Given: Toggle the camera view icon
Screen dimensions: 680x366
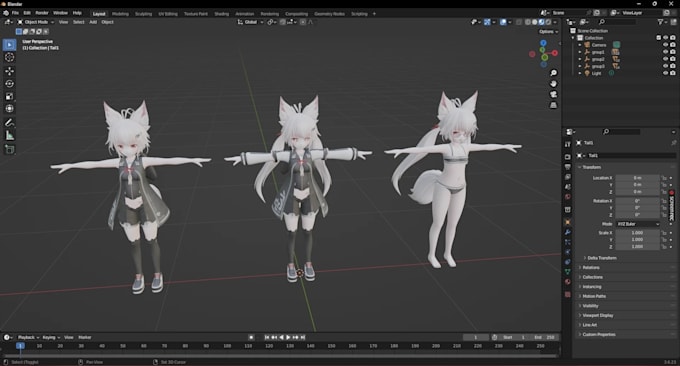Looking at the screenshot, I should pyautogui.click(x=553, y=95).
